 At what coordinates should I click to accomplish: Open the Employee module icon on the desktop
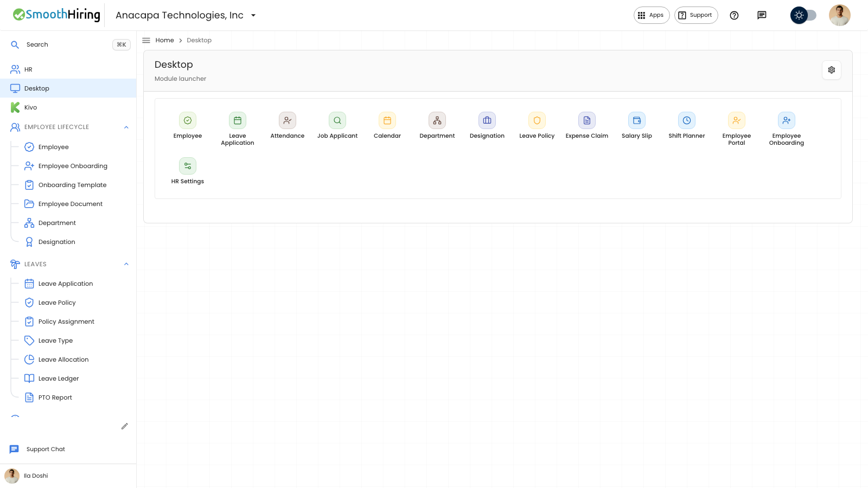click(x=188, y=120)
